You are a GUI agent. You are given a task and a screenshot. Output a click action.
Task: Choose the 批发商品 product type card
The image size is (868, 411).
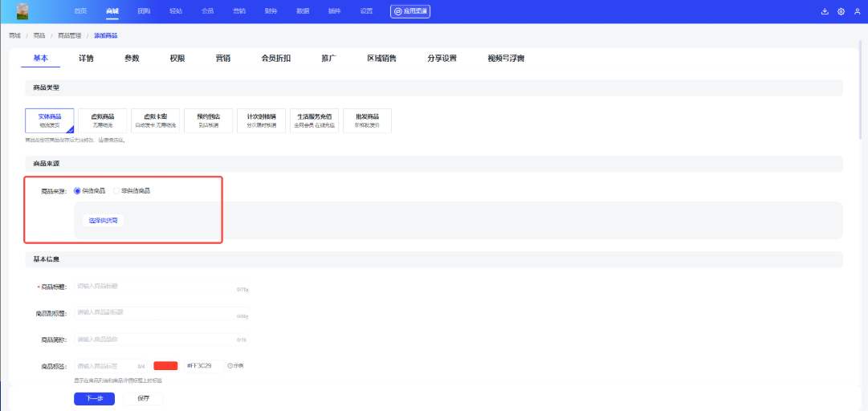[367, 120]
